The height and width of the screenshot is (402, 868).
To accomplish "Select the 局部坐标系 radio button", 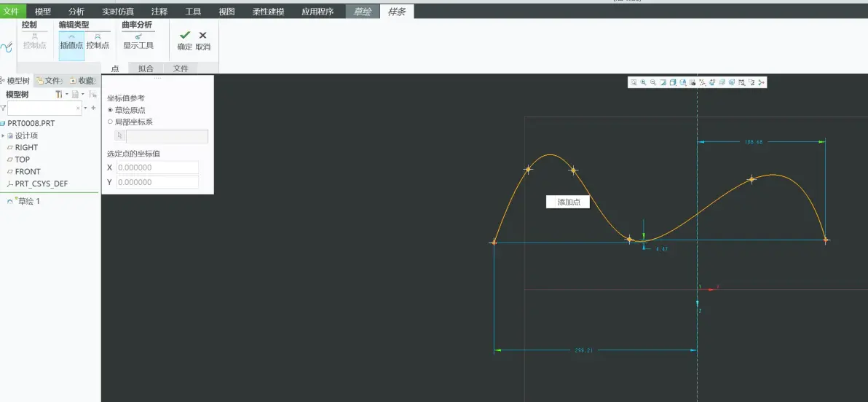I will pos(110,122).
